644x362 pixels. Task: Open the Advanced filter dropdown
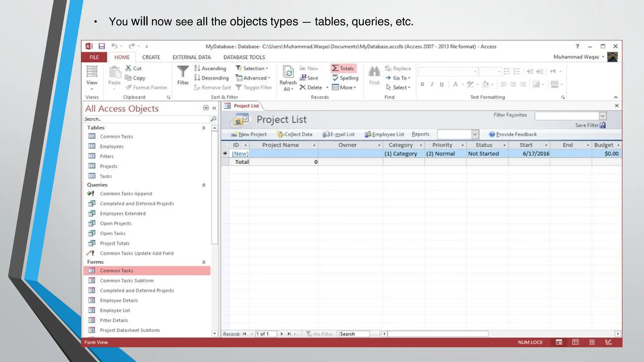pyautogui.click(x=253, y=78)
